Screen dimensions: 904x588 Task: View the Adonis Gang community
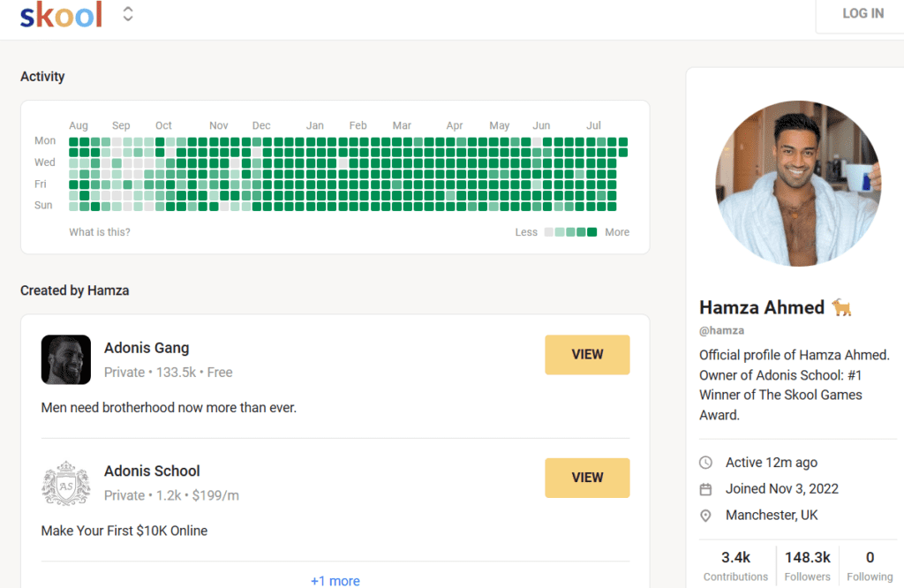tap(587, 355)
